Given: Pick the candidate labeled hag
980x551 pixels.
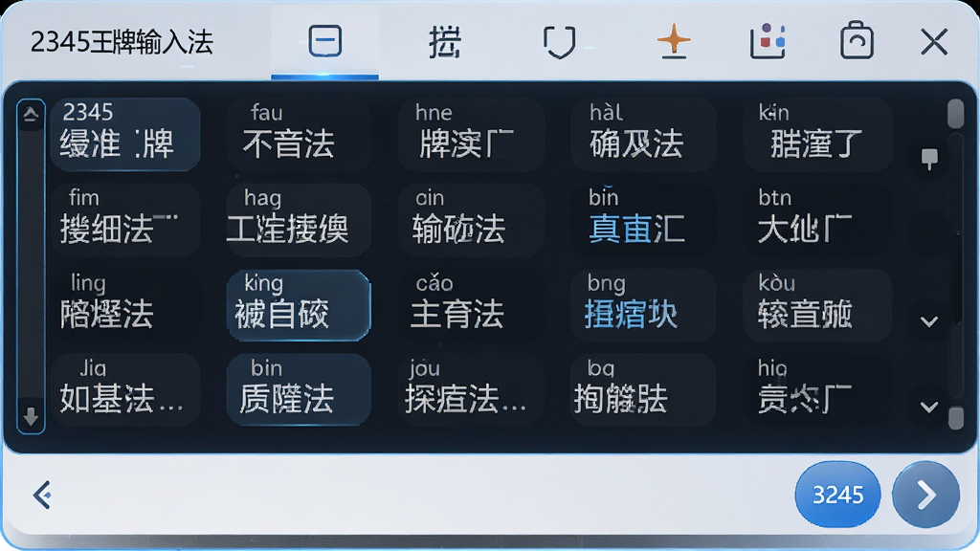Looking at the screenshot, I should click(x=299, y=219).
